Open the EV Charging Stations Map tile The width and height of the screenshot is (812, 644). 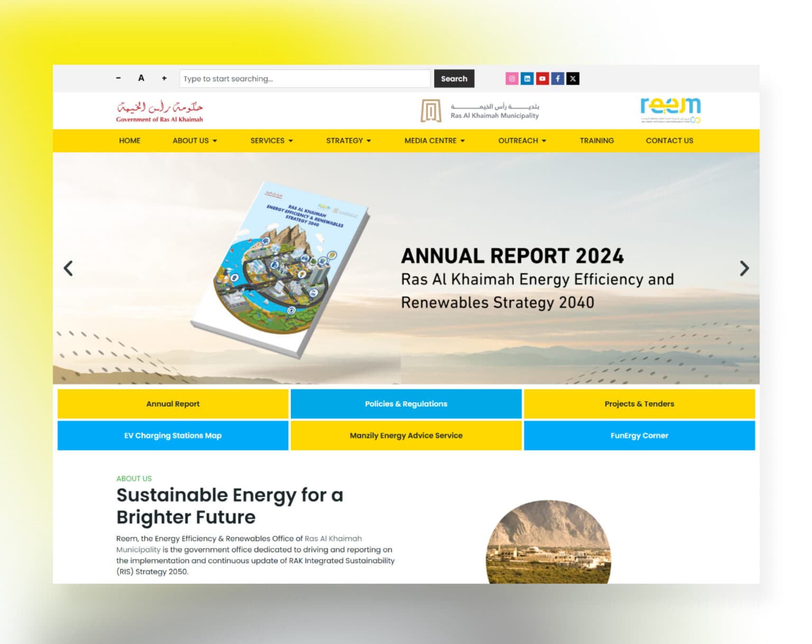coord(173,436)
